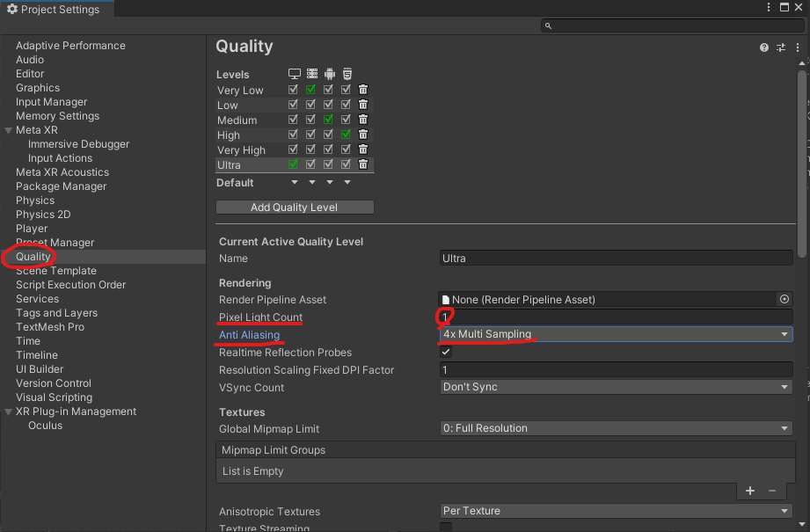The width and height of the screenshot is (810, 532).
Task: Toggle High level's desktop checkbox
Action: [x=293, y=135]
